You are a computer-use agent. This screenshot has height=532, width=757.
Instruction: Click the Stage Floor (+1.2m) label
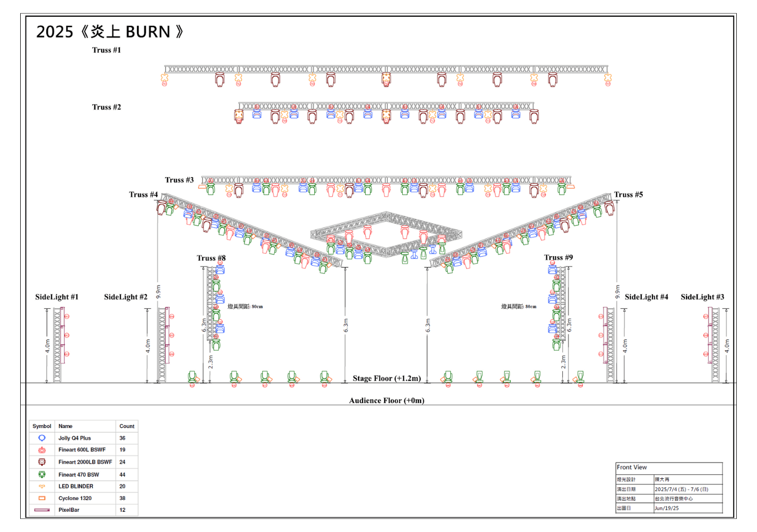coord(386,378)
